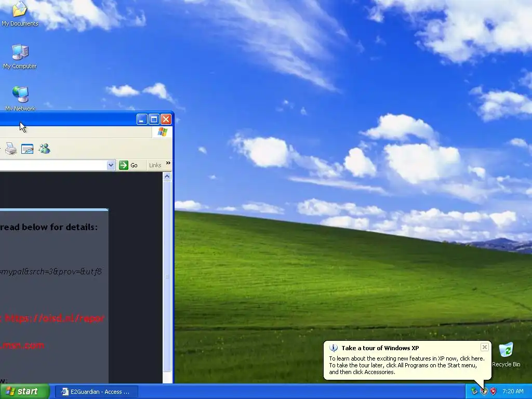Close the Windows XP tour balloon

(x=485, y=347)
